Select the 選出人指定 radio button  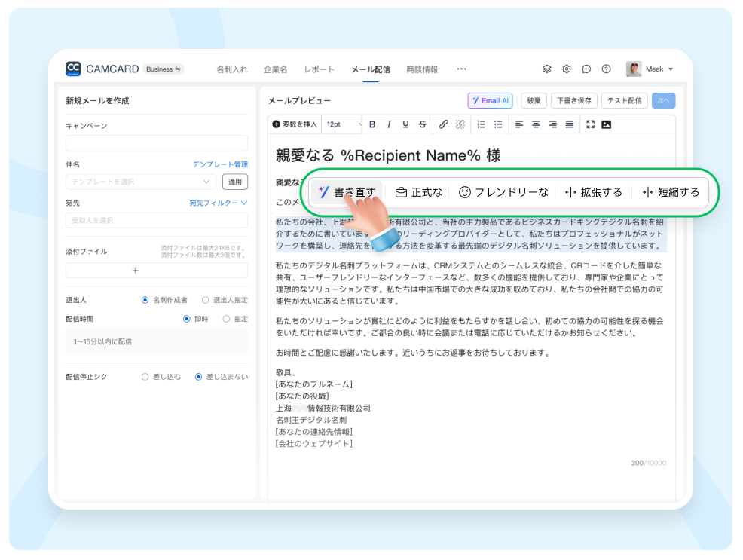(205, 300)
